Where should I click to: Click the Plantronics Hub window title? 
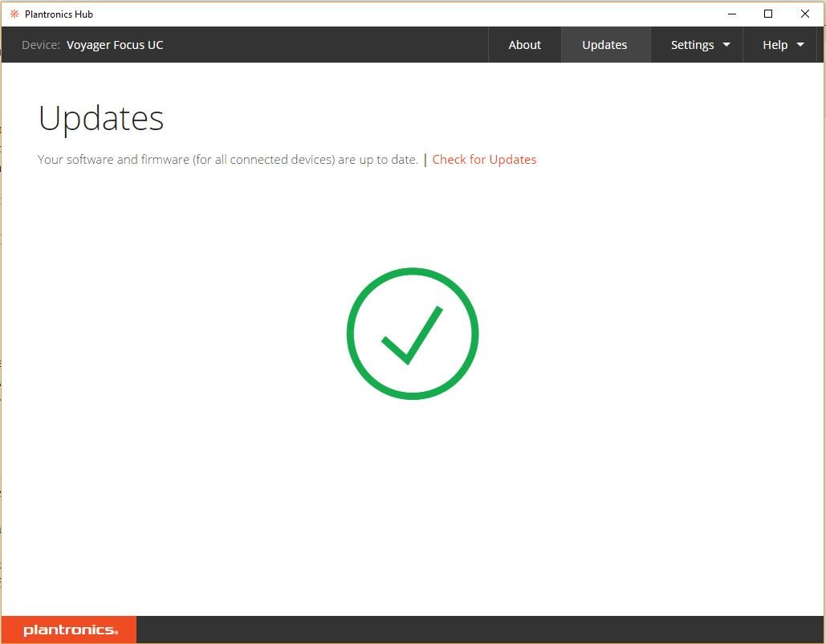pyautogui.click(x=59, y=14)
